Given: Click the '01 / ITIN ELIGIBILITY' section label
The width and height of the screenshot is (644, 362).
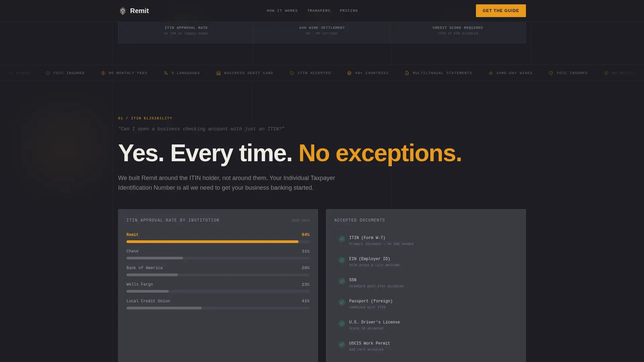Looking at the screenshot, I should (145, 118).
